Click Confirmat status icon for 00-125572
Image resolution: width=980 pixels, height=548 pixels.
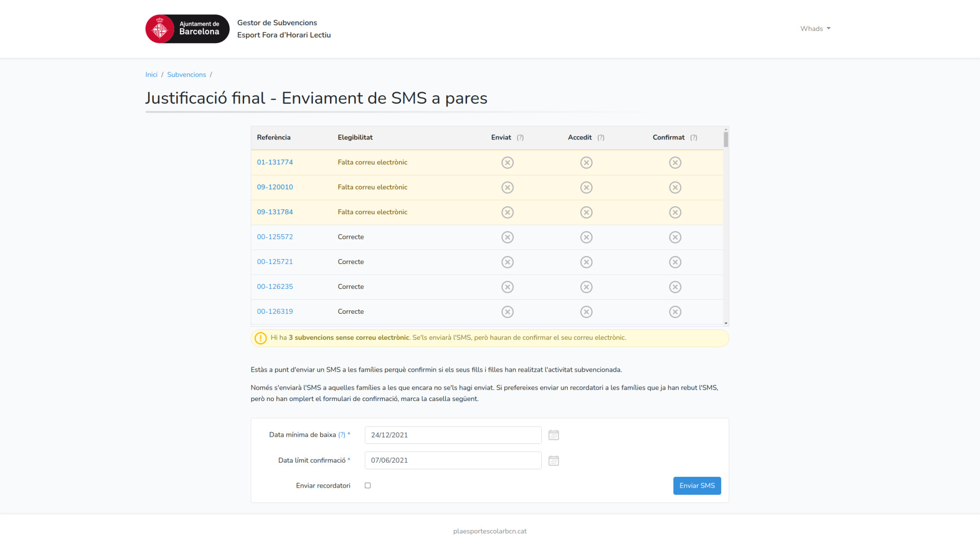(x=675, y=237)
